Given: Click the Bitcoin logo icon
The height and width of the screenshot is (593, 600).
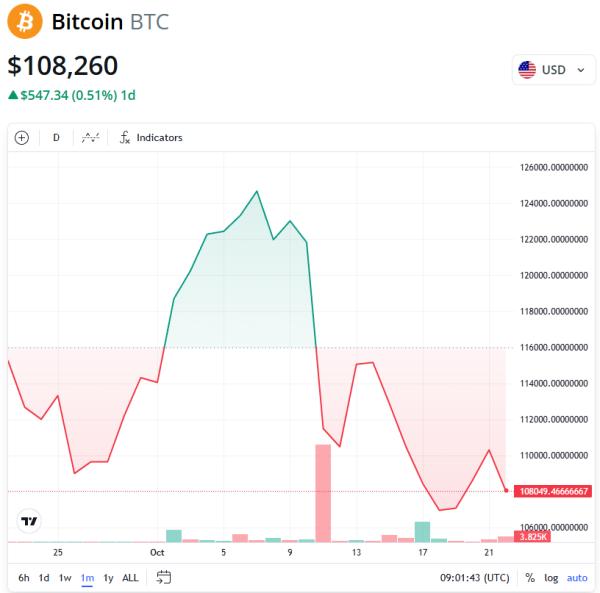Looking at the screenshot, I should (x=25, y=21).
